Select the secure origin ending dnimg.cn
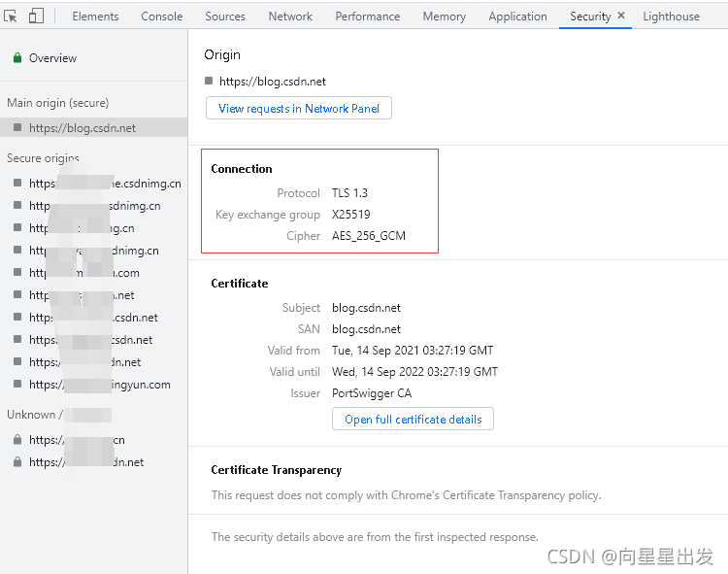Viewport: 728px width, 574px height. coord(94,251)
